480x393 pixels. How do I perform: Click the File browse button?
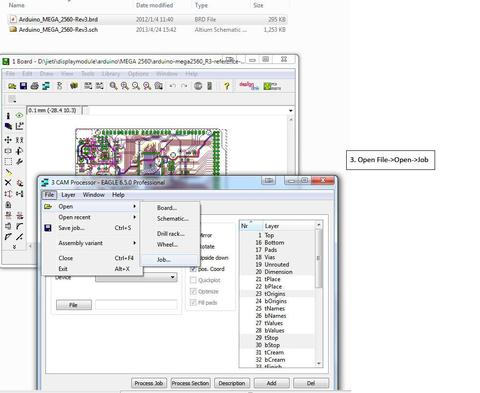(74, 305)
